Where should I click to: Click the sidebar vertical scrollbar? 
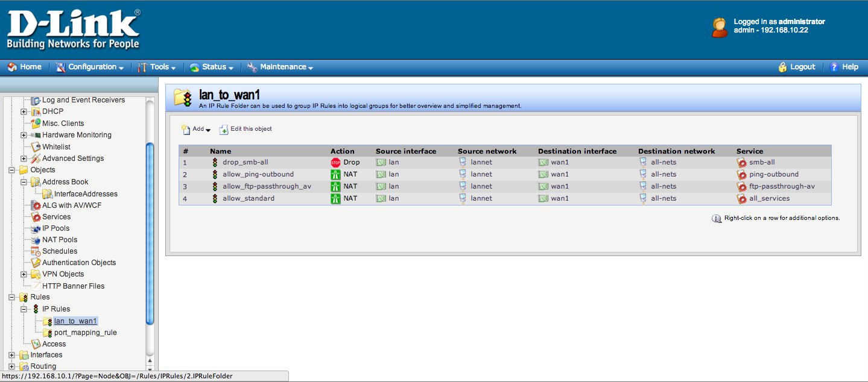tap(150, 235)
